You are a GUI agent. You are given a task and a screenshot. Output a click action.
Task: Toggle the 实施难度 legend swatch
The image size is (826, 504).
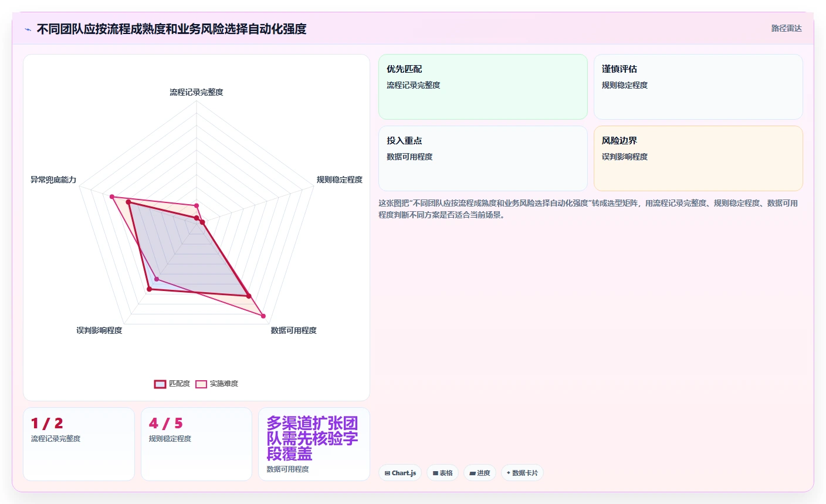[201, 384]
